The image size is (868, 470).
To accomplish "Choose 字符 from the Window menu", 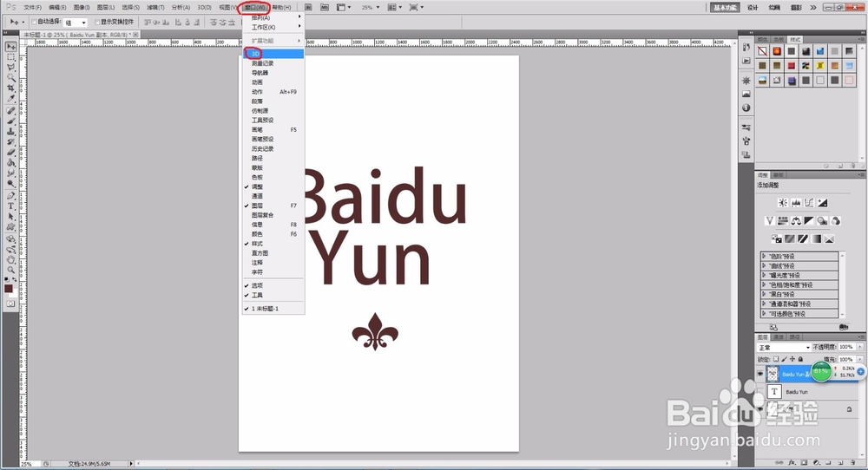I will click(273, 272).
